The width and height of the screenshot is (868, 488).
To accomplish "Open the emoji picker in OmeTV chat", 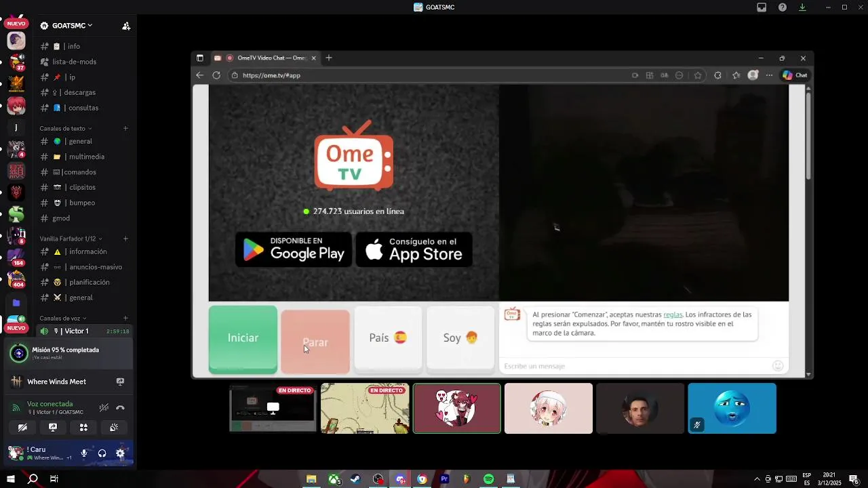I will pos(778,366).
